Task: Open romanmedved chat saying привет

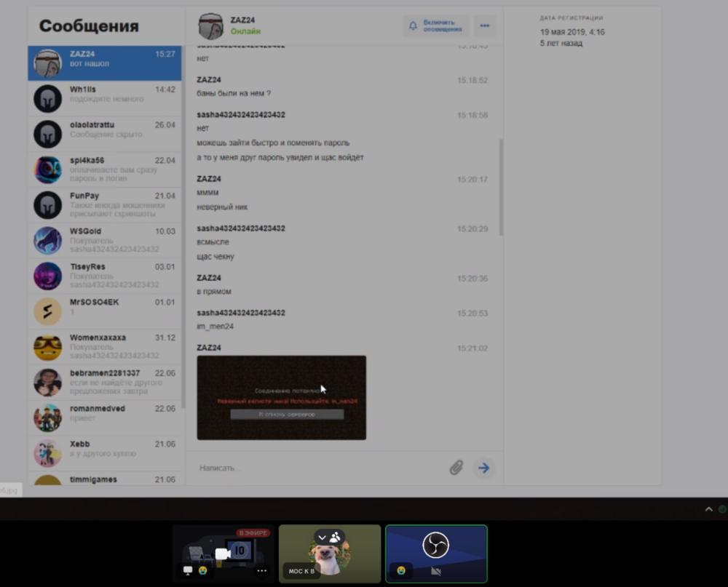Action: point(104,418)
